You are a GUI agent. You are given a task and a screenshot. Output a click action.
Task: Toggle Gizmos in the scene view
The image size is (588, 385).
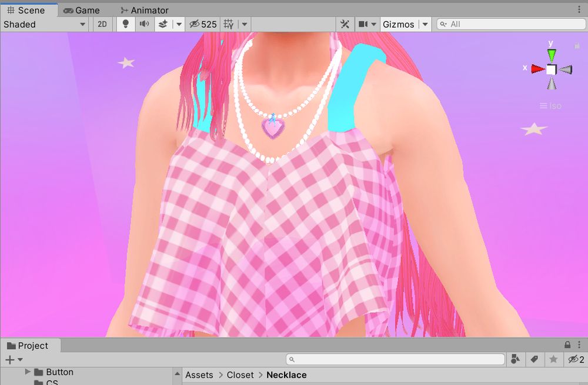pos(398,24)
